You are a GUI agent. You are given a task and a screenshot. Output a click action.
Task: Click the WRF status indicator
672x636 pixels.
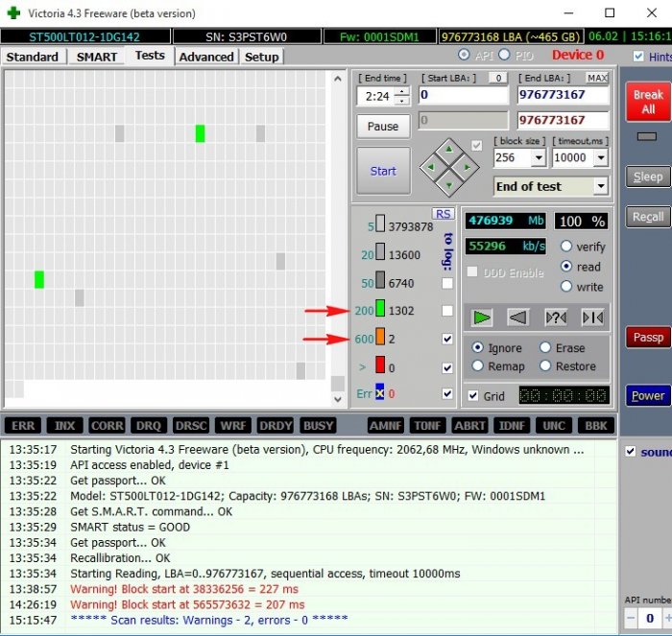point(232,426)
